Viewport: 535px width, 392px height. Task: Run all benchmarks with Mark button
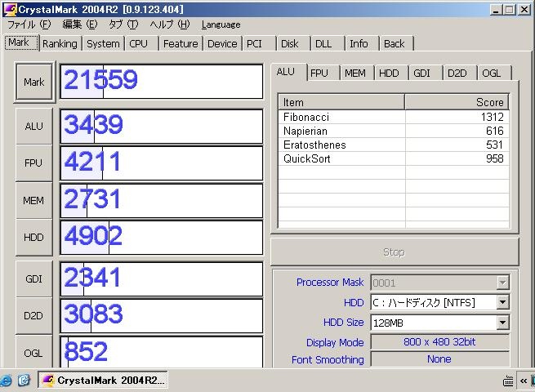click(34, 82)
